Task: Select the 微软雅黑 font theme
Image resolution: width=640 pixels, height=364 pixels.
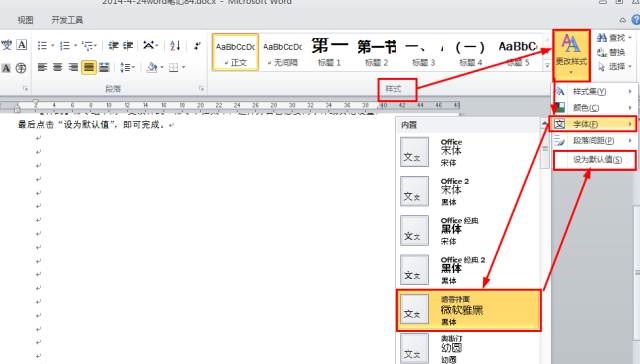Action: [468, 310]
